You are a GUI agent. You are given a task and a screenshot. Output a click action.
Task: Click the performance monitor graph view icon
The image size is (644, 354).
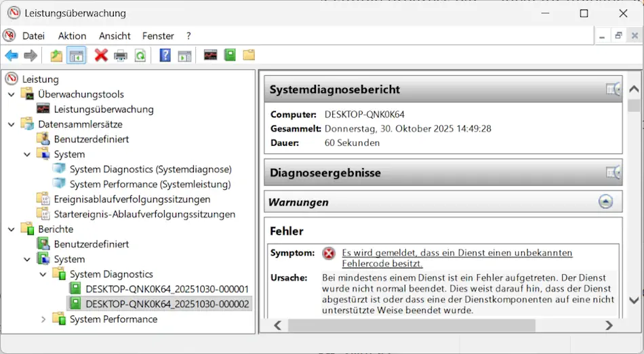tap(210, 55)
